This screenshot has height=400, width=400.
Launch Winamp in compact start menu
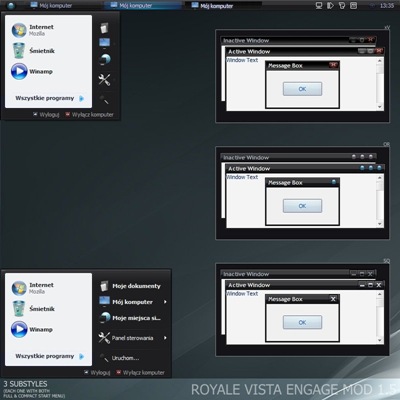48,71
